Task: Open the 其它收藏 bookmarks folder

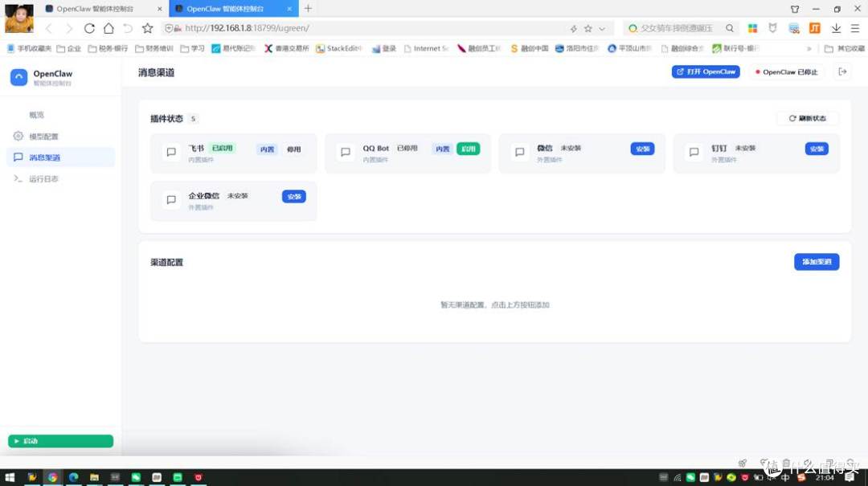Action: click(x=844, y=49)
